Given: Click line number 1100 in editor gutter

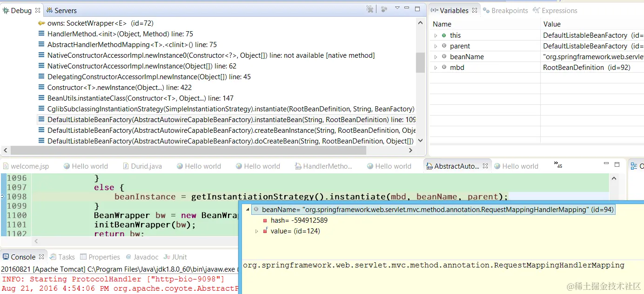Looking at the screenshot, I should (17, 215).
